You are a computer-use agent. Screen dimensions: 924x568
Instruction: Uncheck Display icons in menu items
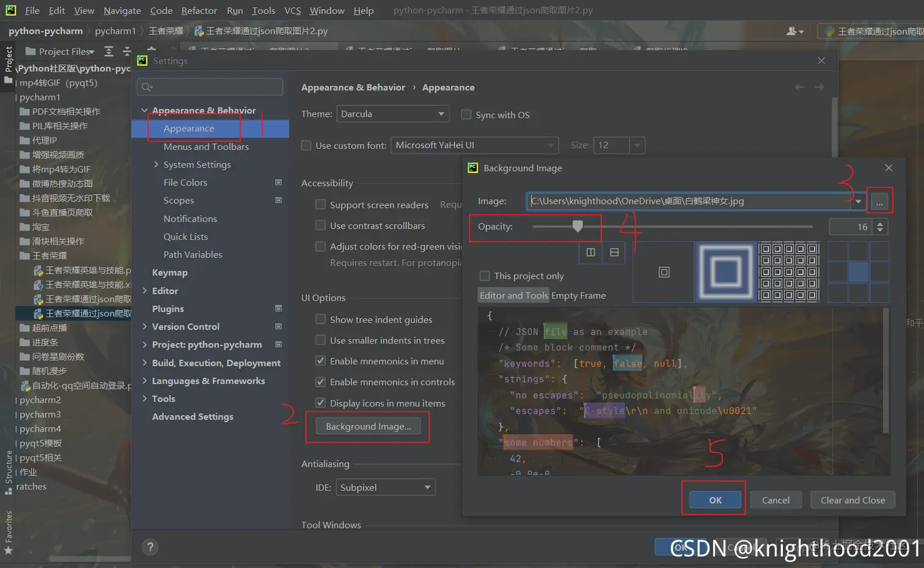[320, 403]
